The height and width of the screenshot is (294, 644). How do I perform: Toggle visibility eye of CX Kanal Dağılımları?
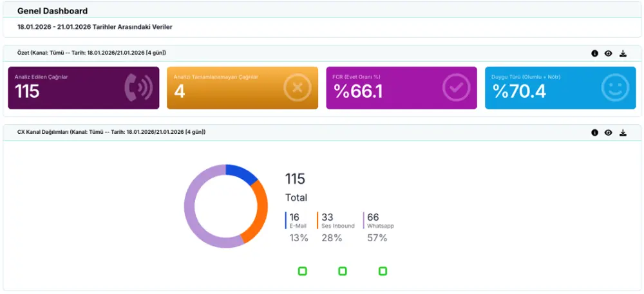609,133
